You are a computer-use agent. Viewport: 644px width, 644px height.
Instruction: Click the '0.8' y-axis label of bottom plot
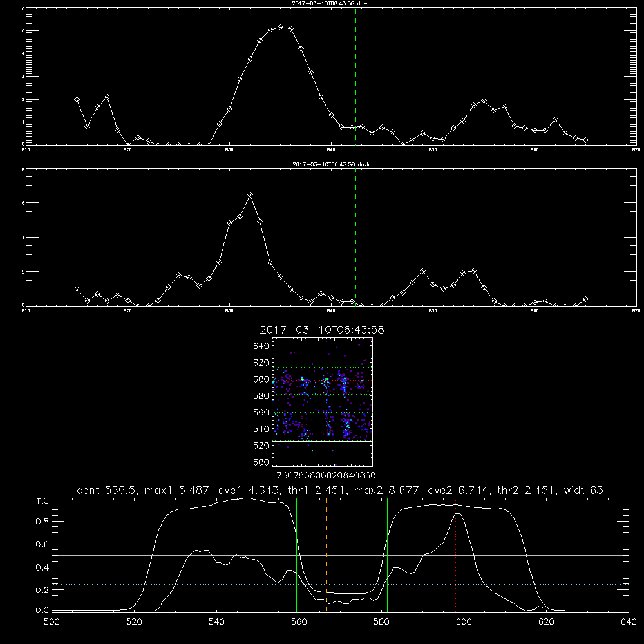[43, 521]
